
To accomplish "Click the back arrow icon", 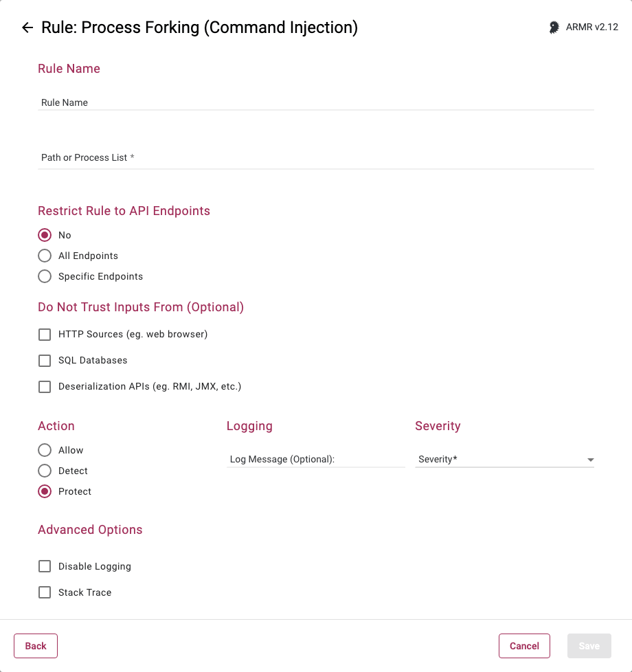I will 27,27.
